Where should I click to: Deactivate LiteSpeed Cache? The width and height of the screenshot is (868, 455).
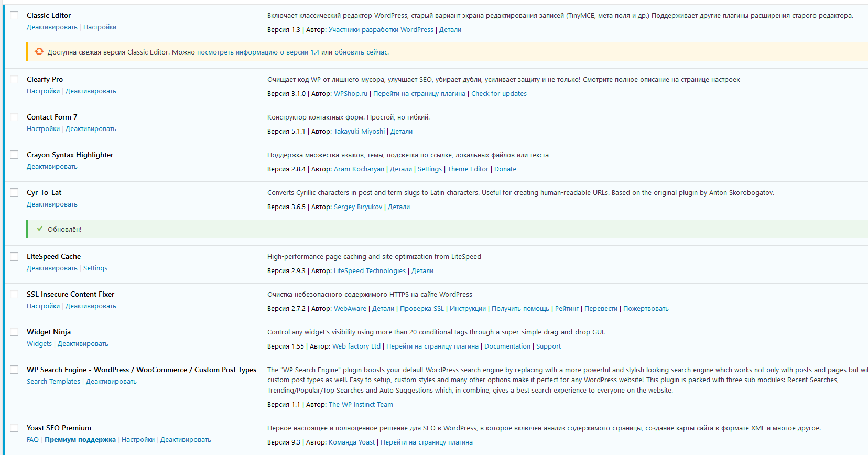point(52,268)
